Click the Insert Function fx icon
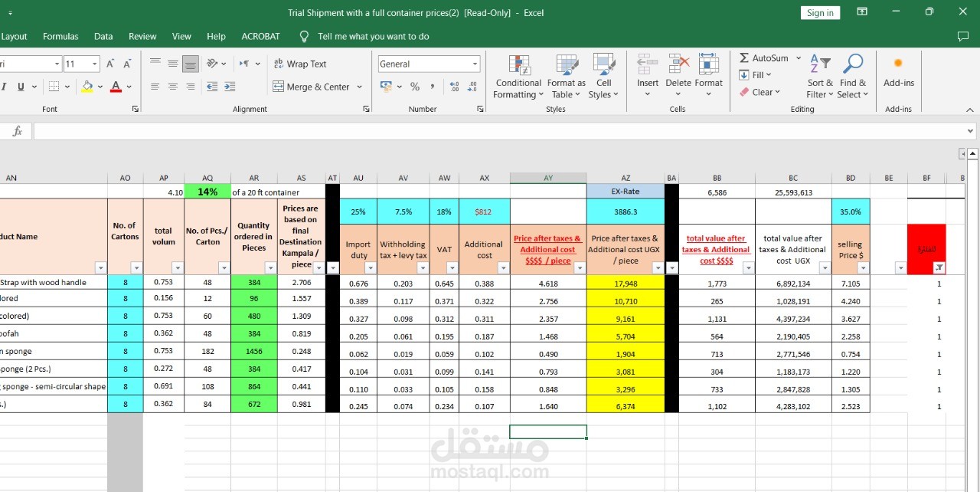Screen dimensions: 980x492 tap(17, 132)
